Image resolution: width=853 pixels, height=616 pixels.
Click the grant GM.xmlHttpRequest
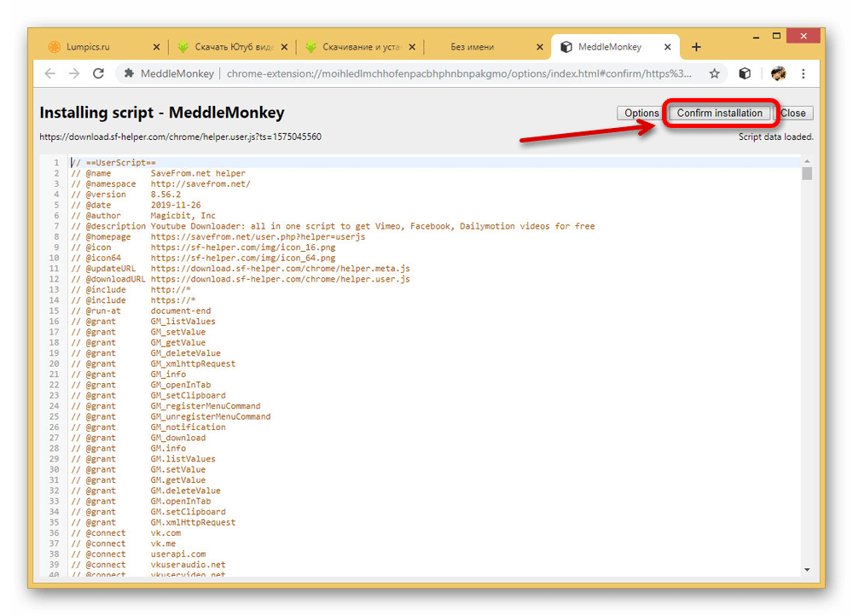tap(193, 522)
